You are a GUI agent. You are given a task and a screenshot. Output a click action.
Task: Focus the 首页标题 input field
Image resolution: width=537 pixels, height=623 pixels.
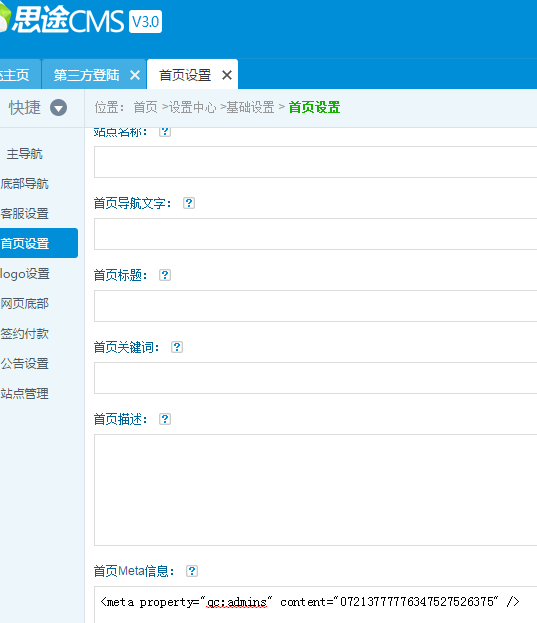pyautogui.click(x=315, y=306)
